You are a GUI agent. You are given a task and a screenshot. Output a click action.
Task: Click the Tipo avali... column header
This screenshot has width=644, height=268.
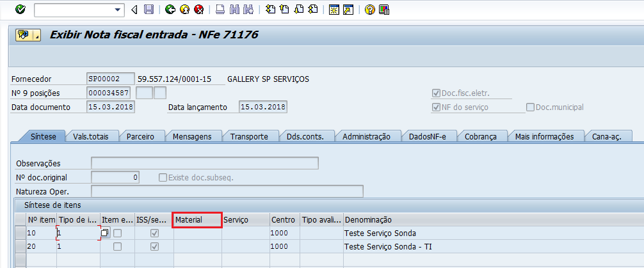click(321, 219)
